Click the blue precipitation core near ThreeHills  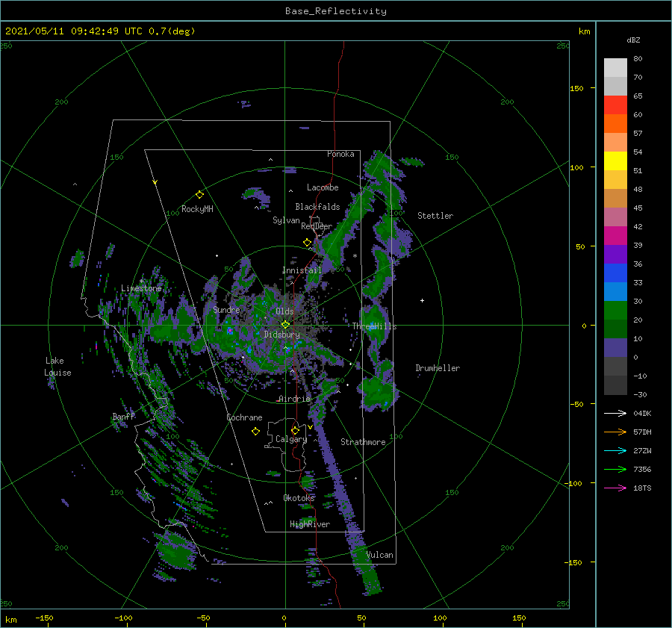click(371, 326)
